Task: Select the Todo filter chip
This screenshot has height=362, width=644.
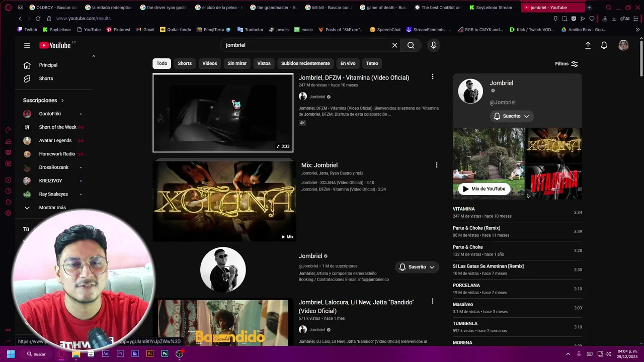Action: (162, 63)
